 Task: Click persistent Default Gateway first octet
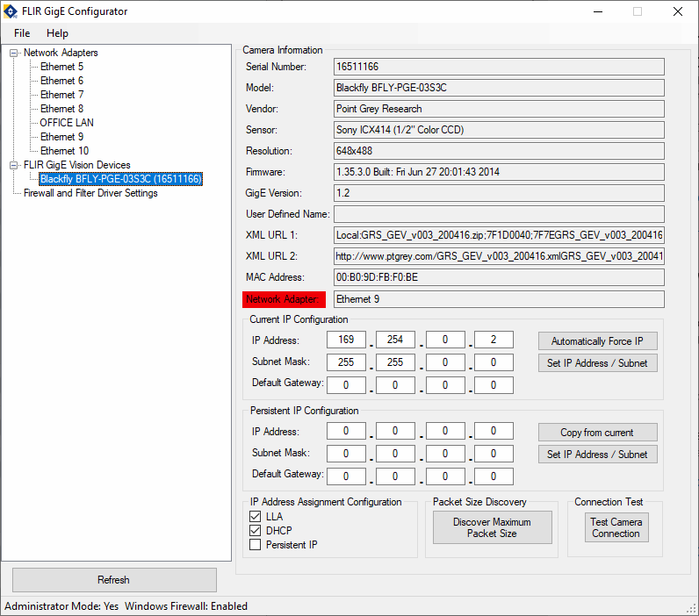click(x=346, y=476)
